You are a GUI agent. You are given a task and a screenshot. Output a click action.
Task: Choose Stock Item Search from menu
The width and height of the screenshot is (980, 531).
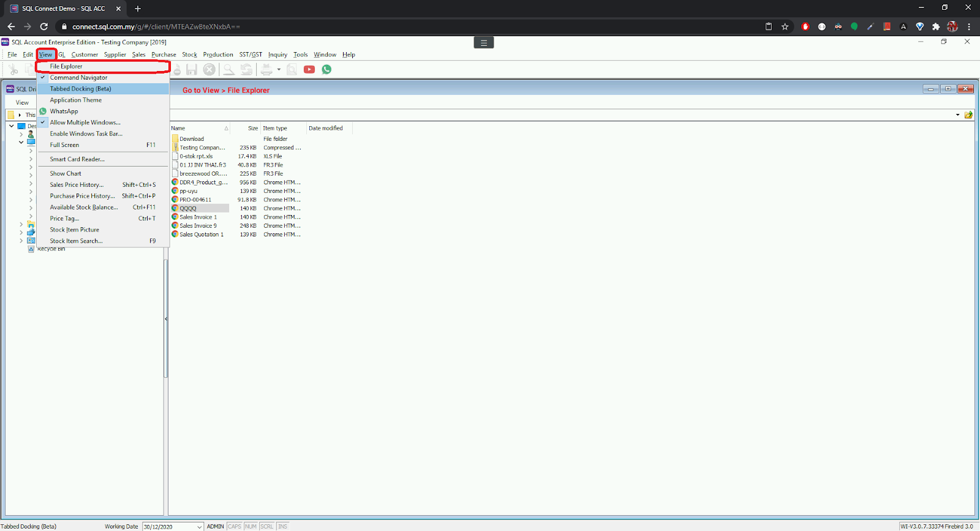tap(76, 241)
